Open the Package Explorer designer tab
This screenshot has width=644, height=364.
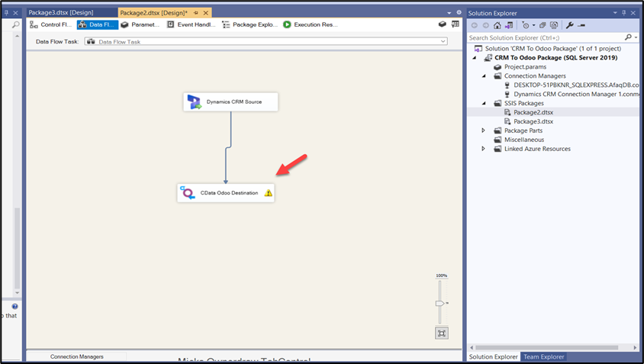250,24
